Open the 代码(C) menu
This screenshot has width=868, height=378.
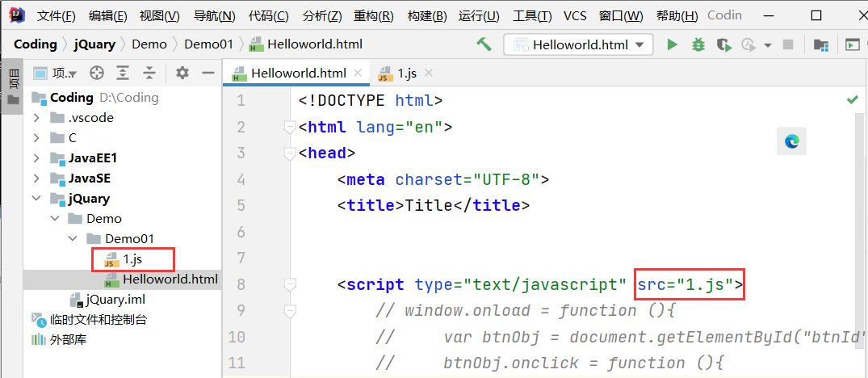click(269, 15)
